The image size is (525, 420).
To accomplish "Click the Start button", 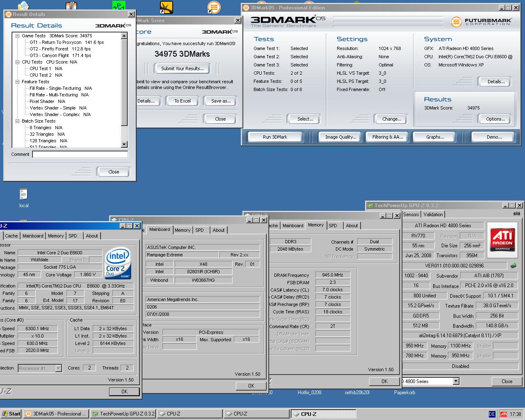I will point(11,414).
